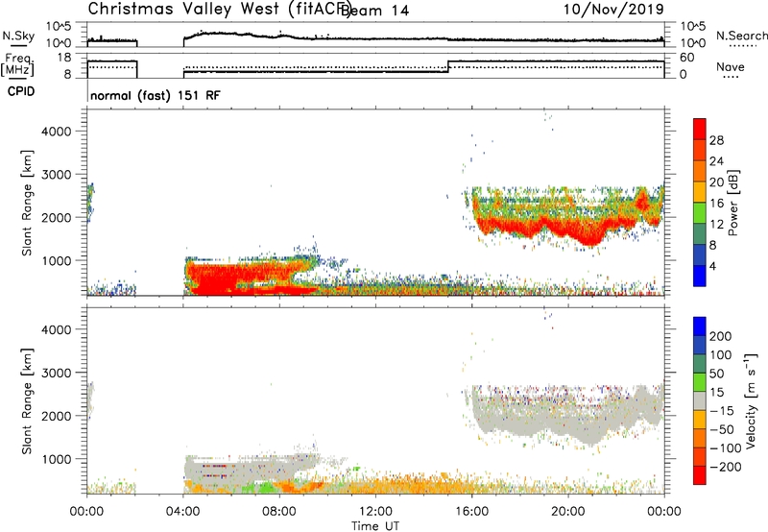The image size is (768, 532).
Task: Click the '200' tick on the velocity colorbar
Action: [721, 336]
